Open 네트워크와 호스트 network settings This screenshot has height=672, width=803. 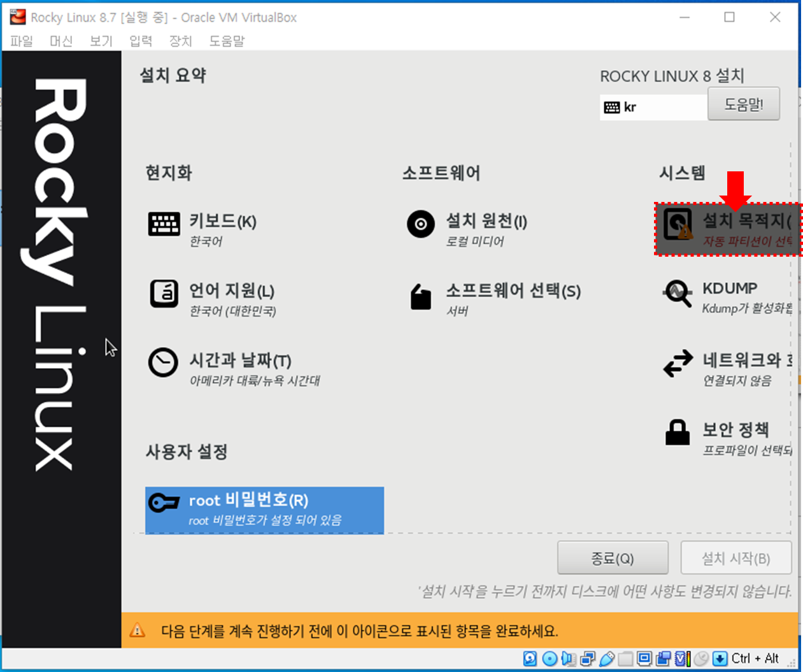coord(727,369)
